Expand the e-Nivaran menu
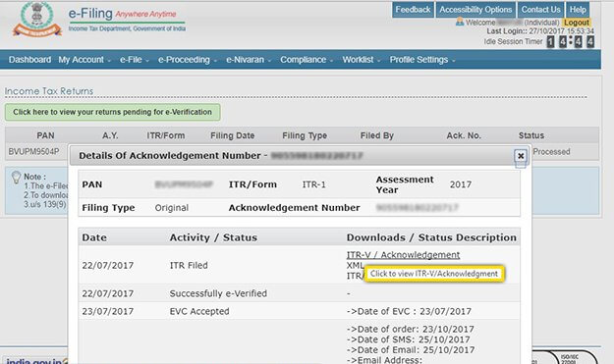This screenshot has width=614, height=364. pos(249,60)
